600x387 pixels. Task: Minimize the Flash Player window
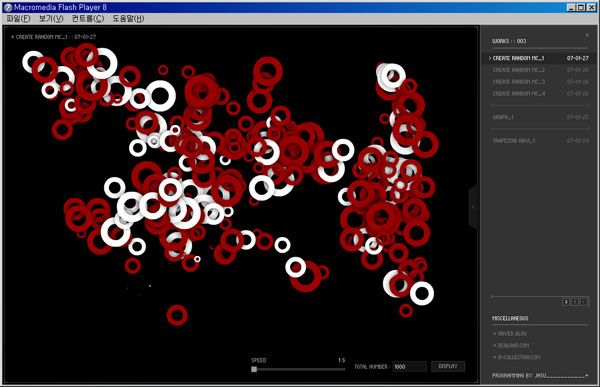(571, 7)
